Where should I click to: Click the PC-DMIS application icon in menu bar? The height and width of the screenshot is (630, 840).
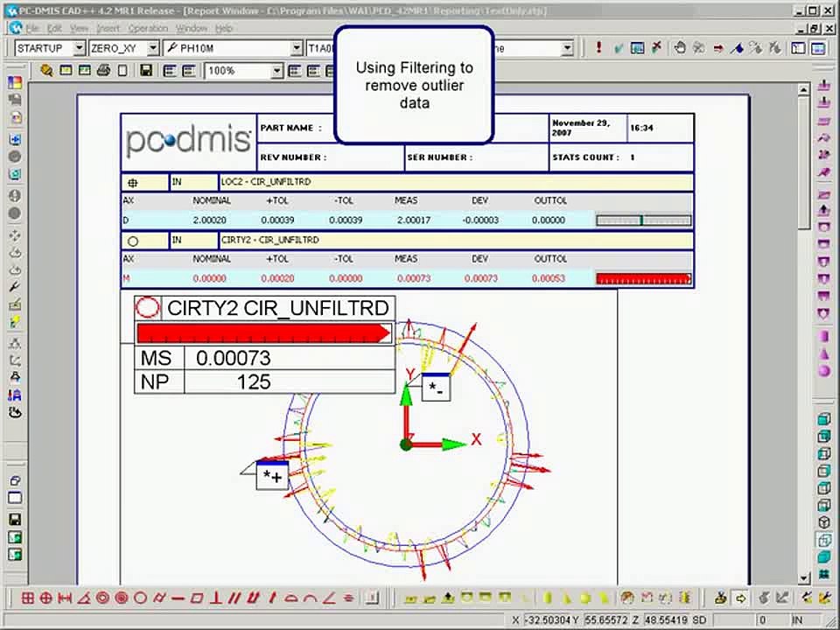click(x=15, y=28)
